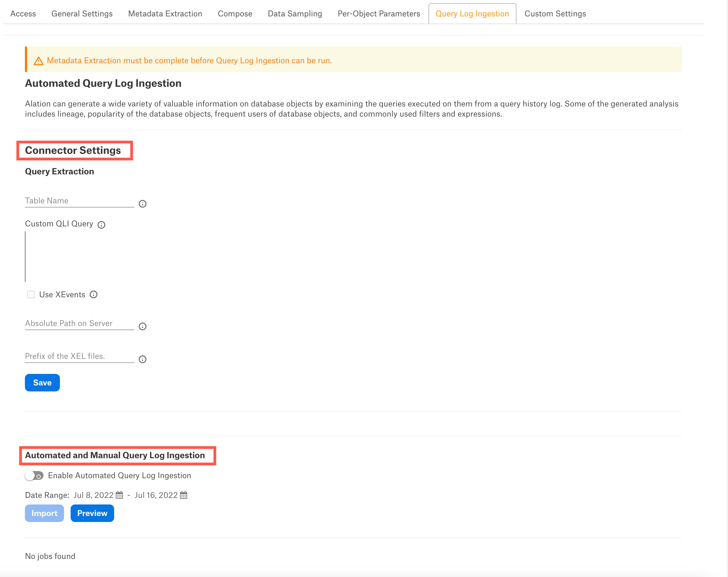Open the Access tab

pyautogui.click(x=23, y=14)
